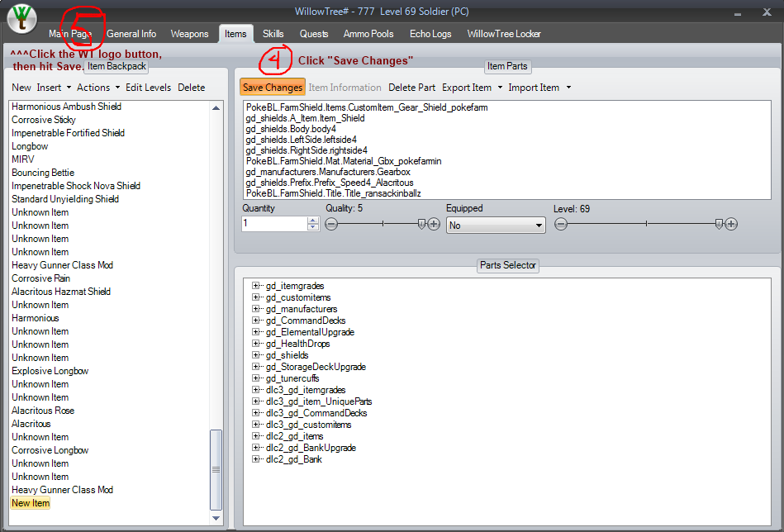784x532 pixels.
Task: Click Edit Levels in the backpack toolbar
Action: coord(148,88)
